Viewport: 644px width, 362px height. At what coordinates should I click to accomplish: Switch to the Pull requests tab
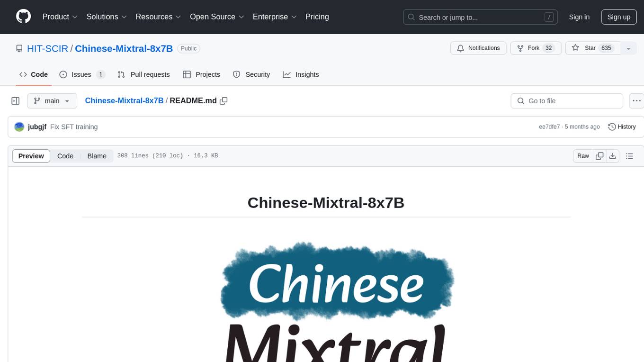click(143, 74)
